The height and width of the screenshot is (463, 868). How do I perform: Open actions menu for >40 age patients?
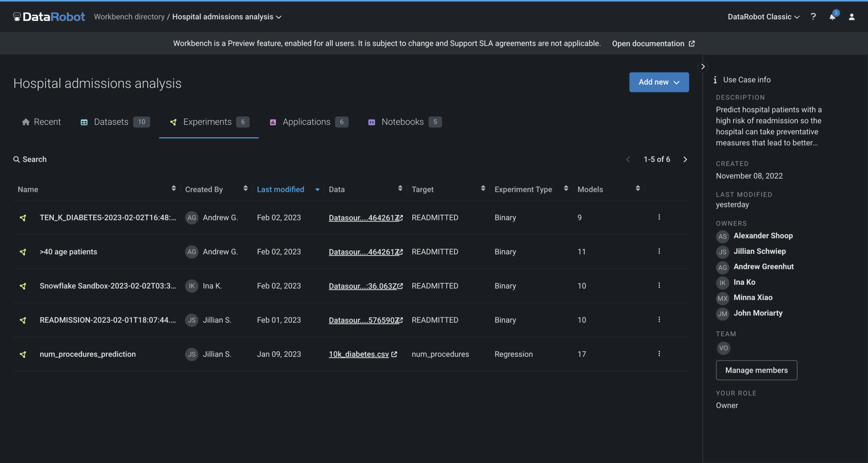(659, 251)
